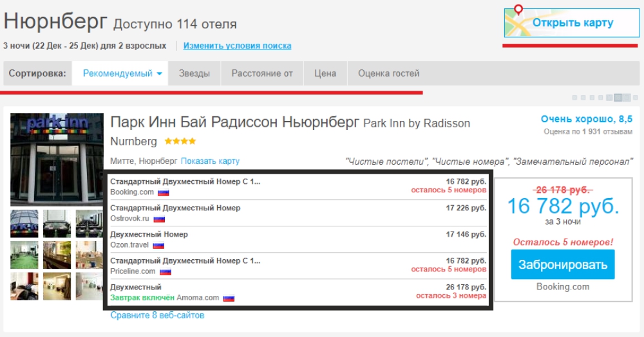Click the 16 782 руб. large price

563,206
